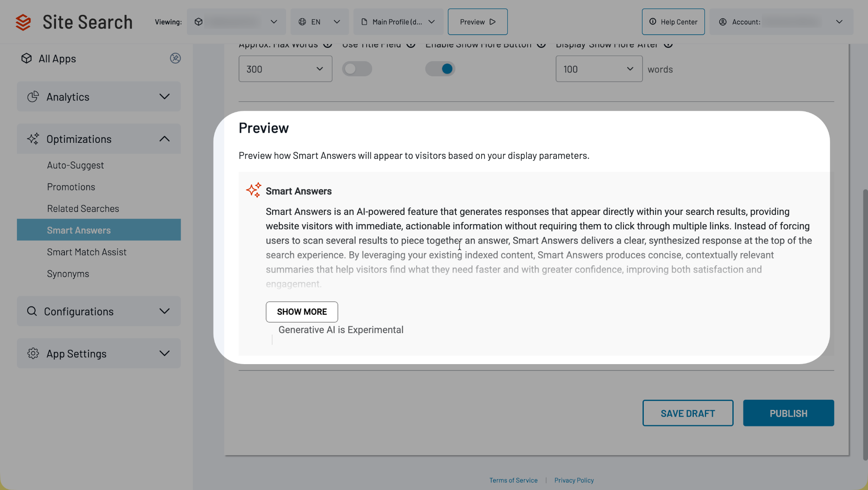Click the play triangle icon in Preview button
868x490 pixels.
[492, 22]
